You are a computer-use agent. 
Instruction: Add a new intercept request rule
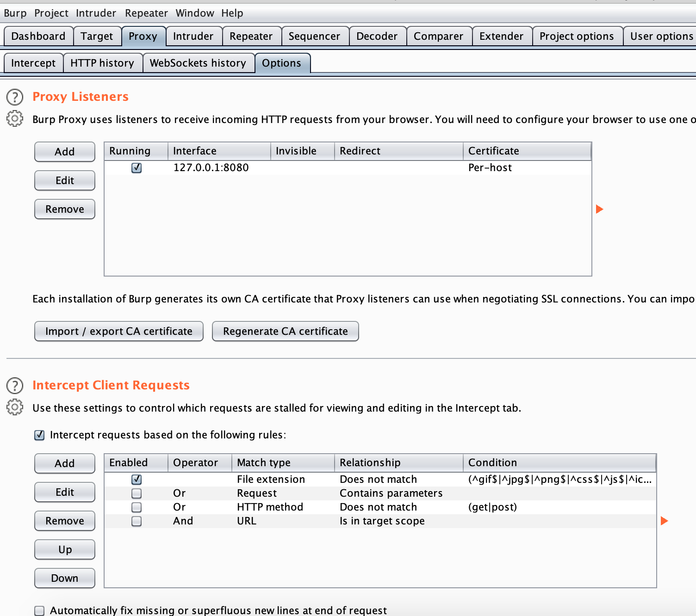click(x=65, y=463)
